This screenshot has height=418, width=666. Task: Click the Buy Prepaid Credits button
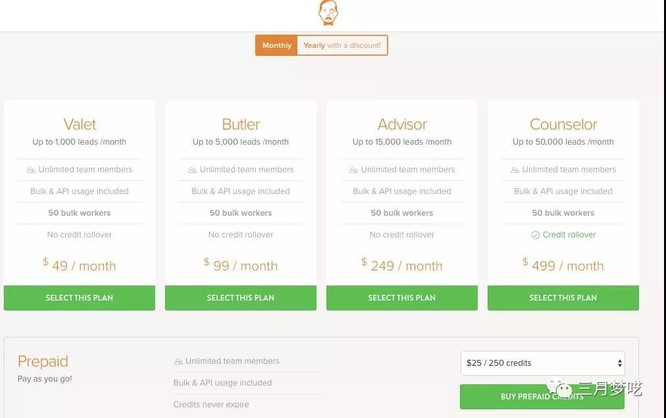point(541,397)
